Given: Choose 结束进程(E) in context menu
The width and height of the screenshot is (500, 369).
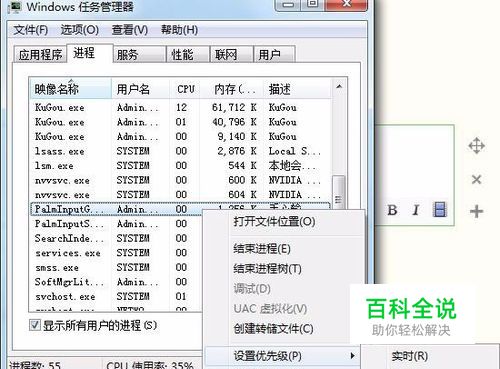Looking at the screenshot, I should pos(262,249).
